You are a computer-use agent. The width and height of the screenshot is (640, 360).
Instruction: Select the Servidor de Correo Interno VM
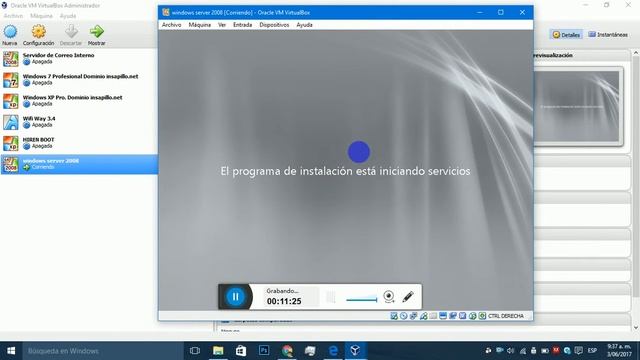pos(79,58)
